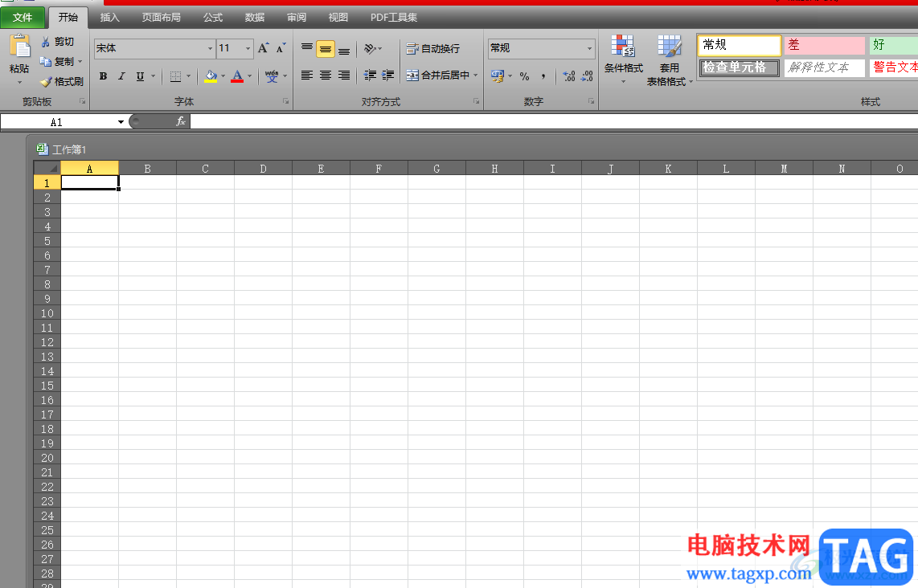
Task: Open the Name Box dropdown arrow
Action: coord(121,121)
